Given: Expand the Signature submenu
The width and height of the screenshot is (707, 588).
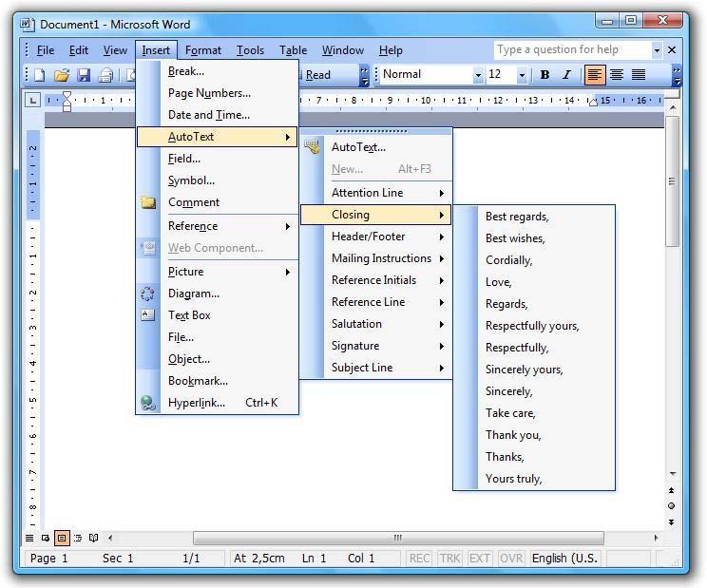Looking at the screenshot, I should point(376,346).
